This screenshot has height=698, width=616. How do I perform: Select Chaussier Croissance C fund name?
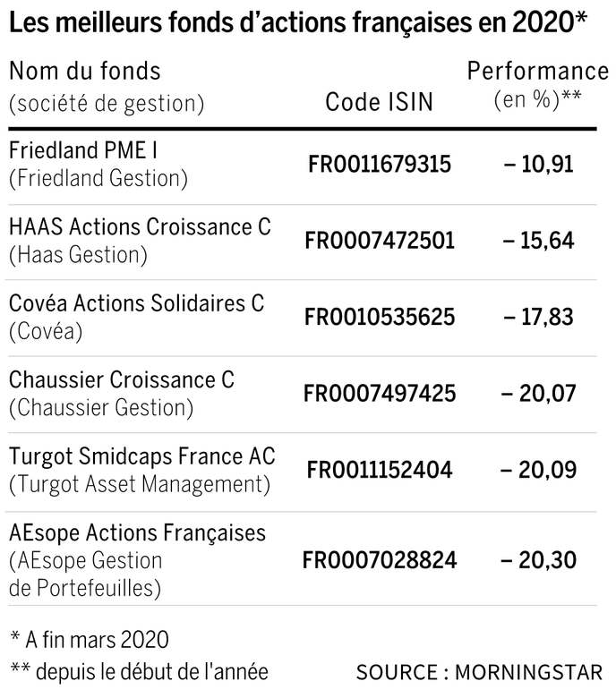(122, 379)
